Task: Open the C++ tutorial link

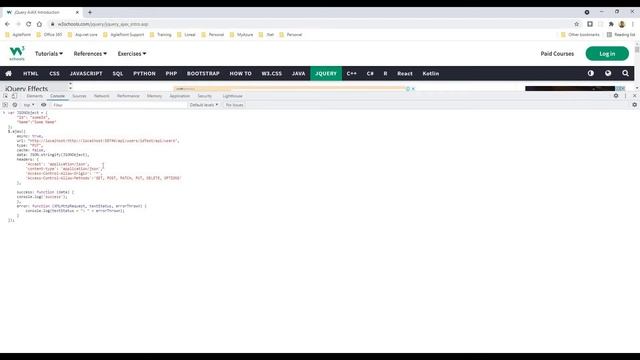Action: [x=351, y=73]
